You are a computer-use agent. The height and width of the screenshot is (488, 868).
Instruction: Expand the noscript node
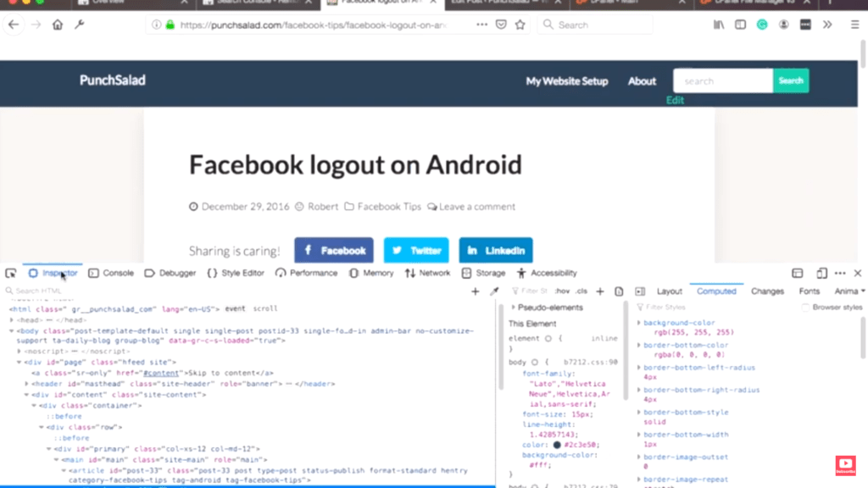(x=19, y=351)
